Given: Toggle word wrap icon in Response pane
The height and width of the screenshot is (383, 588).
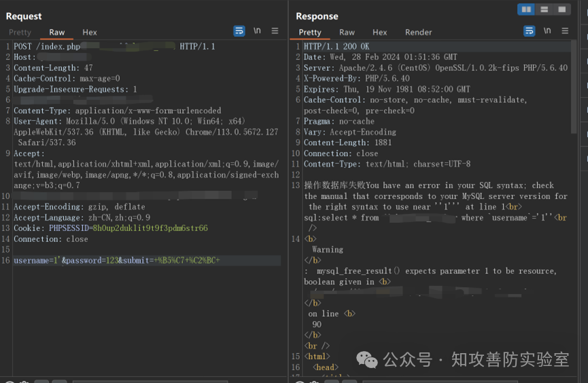Looking at the screenshot, I should tap(529, 31).
